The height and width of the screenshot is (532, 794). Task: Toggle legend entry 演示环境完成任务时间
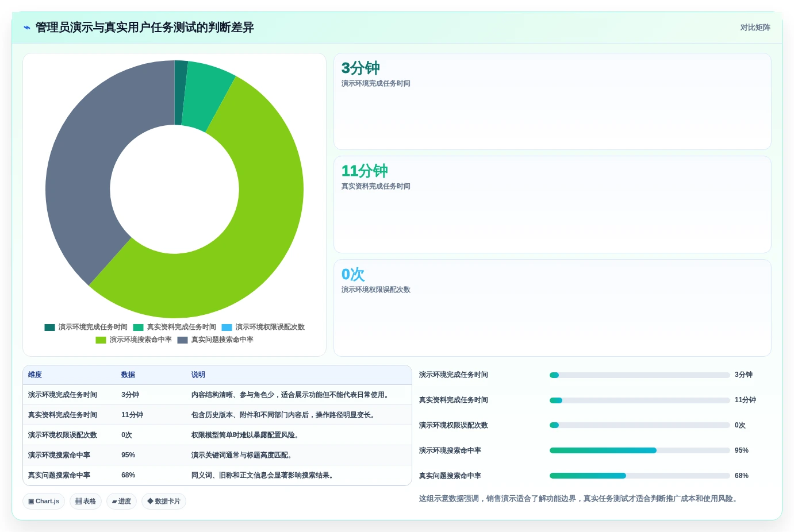[x=86, y=327]
